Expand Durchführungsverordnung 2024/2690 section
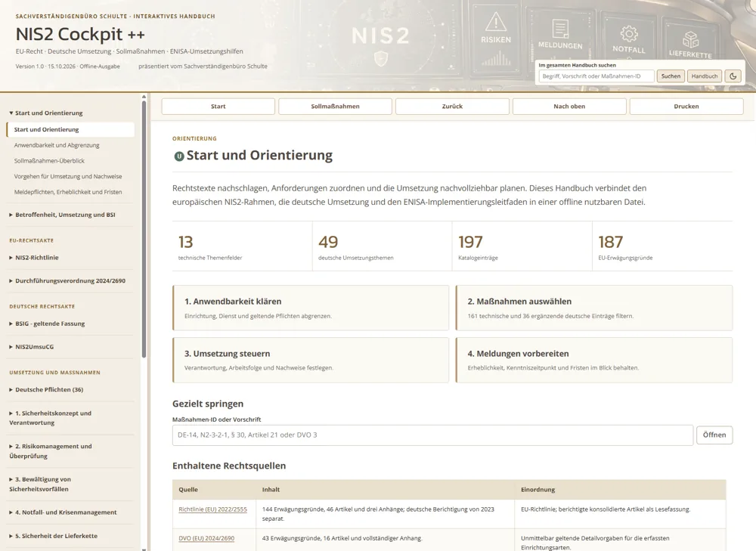 pyautogui.click(x=67, y=280)
